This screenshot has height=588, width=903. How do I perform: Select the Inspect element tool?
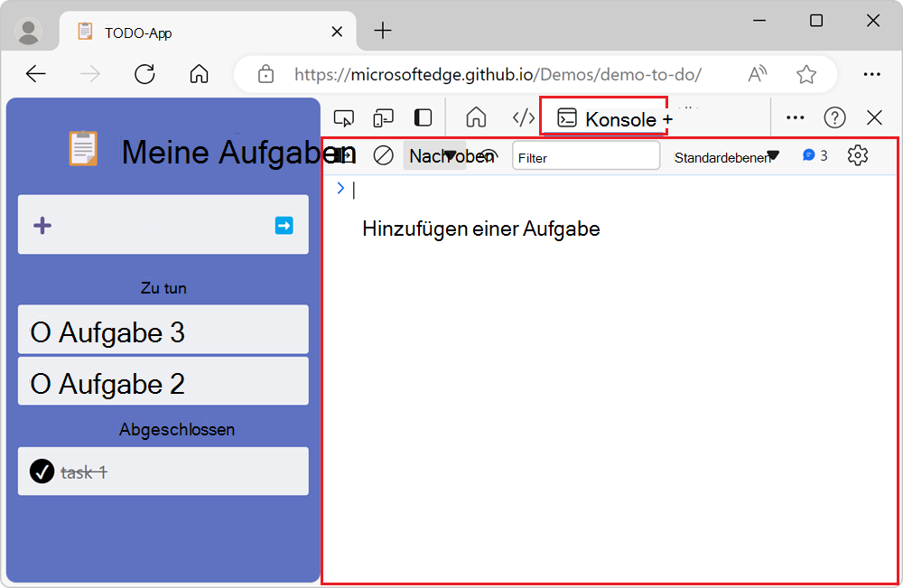pyautogui.click(x=343, y=117)
